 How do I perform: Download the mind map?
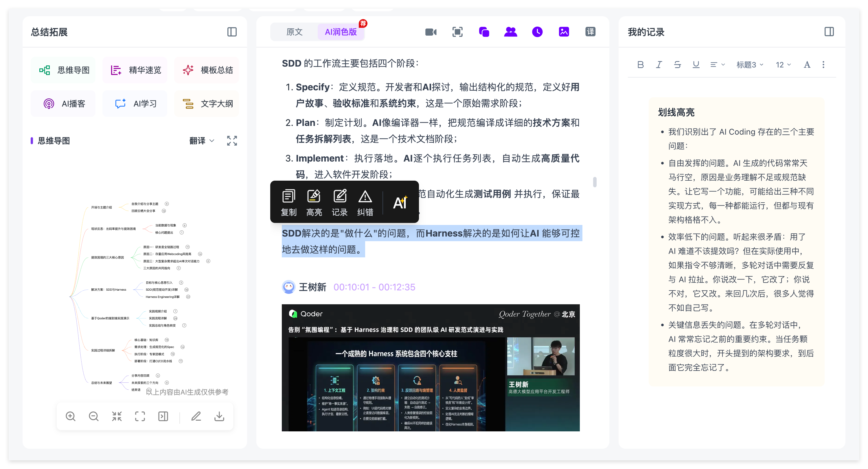click(x=219, y=416)
